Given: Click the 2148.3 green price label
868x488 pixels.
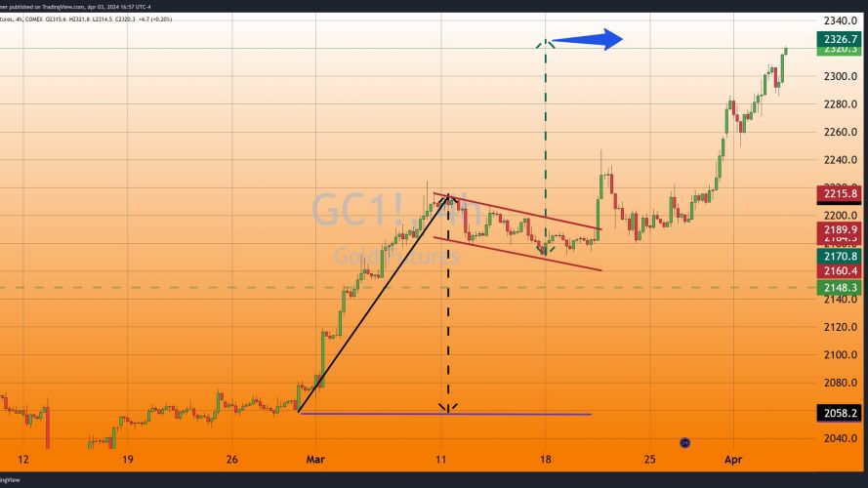Looking at the screenshot, I should click(x=840, y=287).
